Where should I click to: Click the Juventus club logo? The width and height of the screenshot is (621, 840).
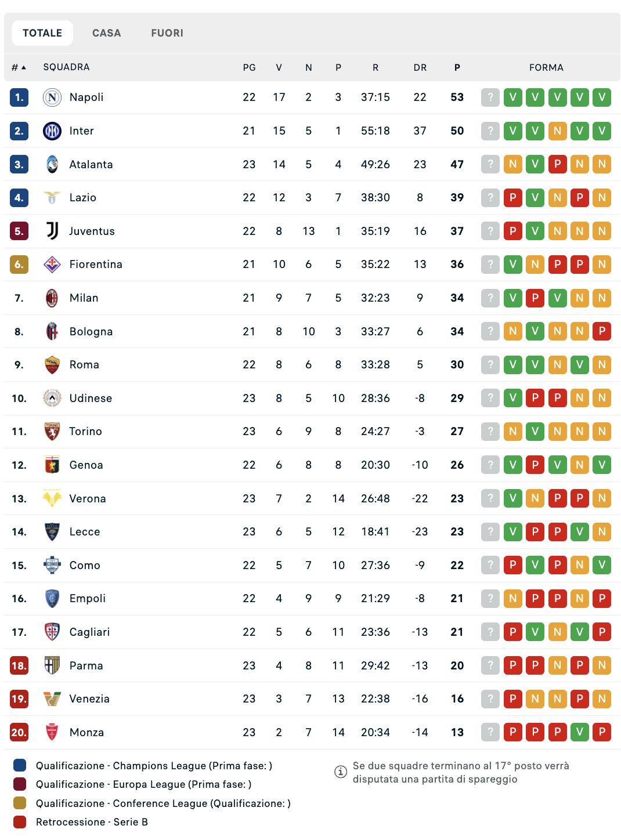52,231
